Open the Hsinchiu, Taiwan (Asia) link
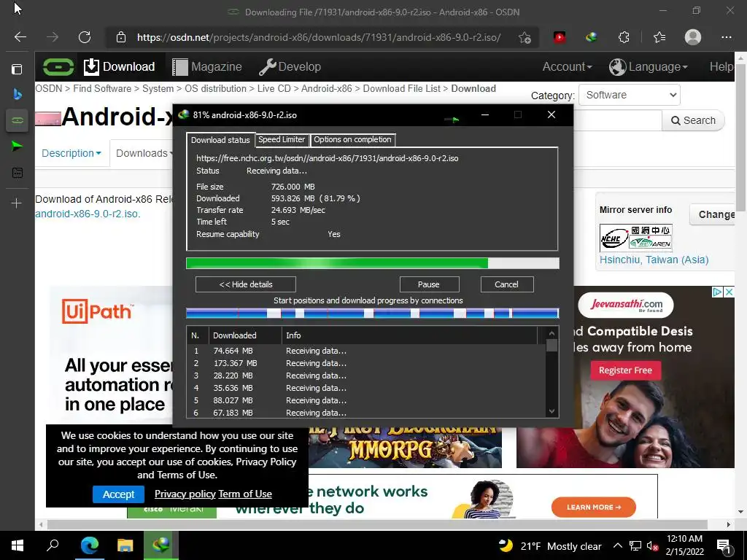 point(654,260)
